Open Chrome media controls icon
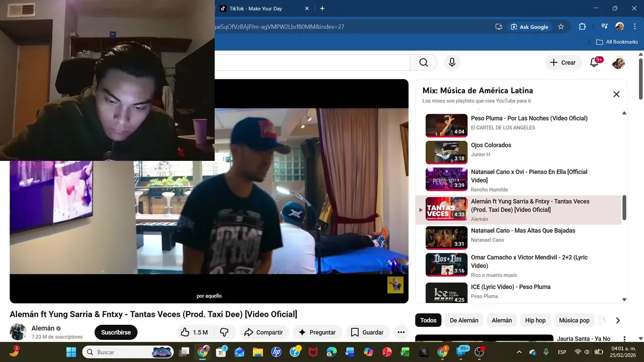644x362 pixels. (x=604, y=27)
